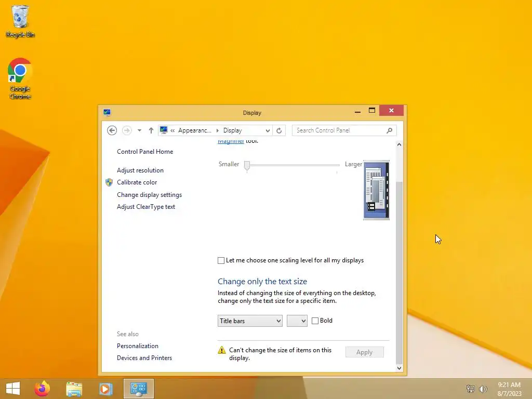The image size is (532, 399).
Task: Expand the address bar history dropdown
Action: (268, 130)
